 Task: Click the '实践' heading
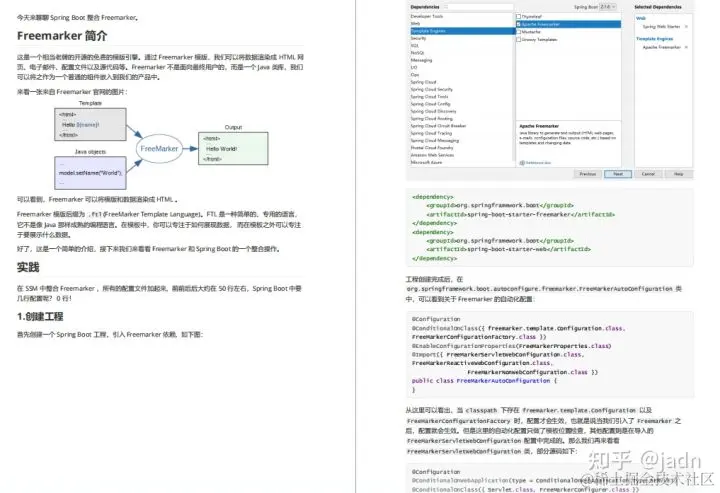point(28,268)
